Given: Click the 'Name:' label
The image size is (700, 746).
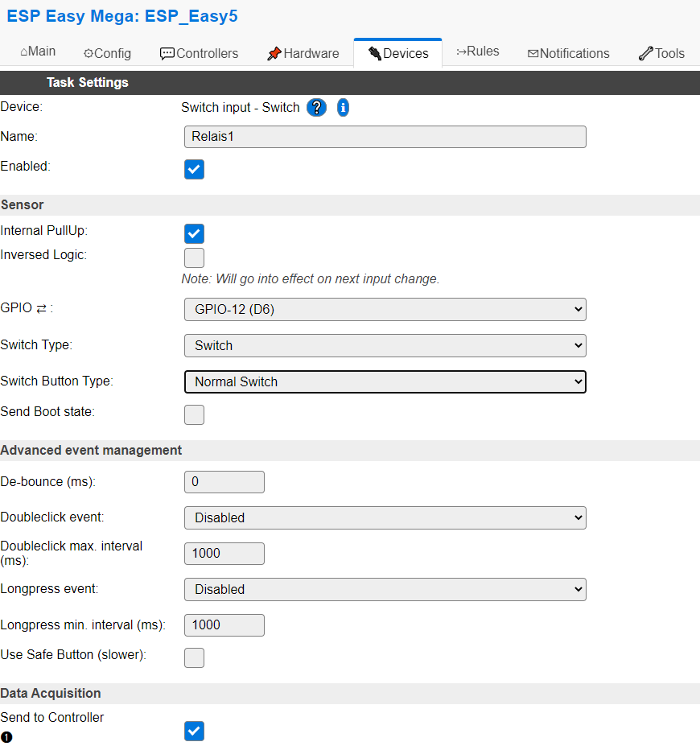Looking at the screenshot, I should coord(19,137).
